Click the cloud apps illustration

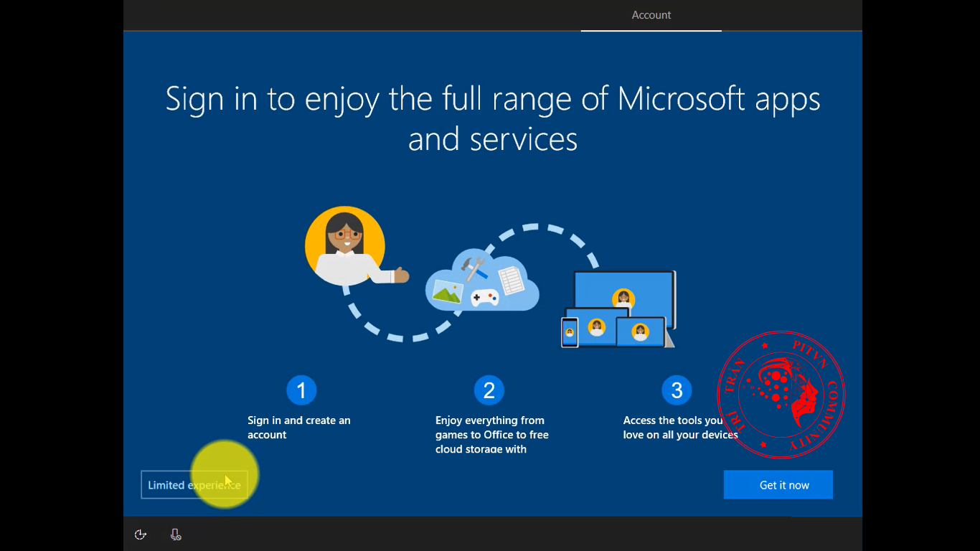point(482,281)
